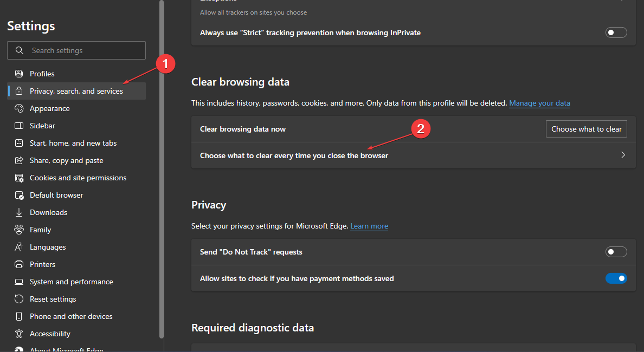Click the Downloads arrow icon

pyautogui.click(x=19, y=212)
